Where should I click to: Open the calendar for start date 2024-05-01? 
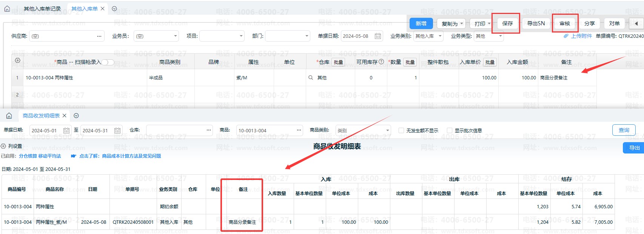tap(66, 130)
